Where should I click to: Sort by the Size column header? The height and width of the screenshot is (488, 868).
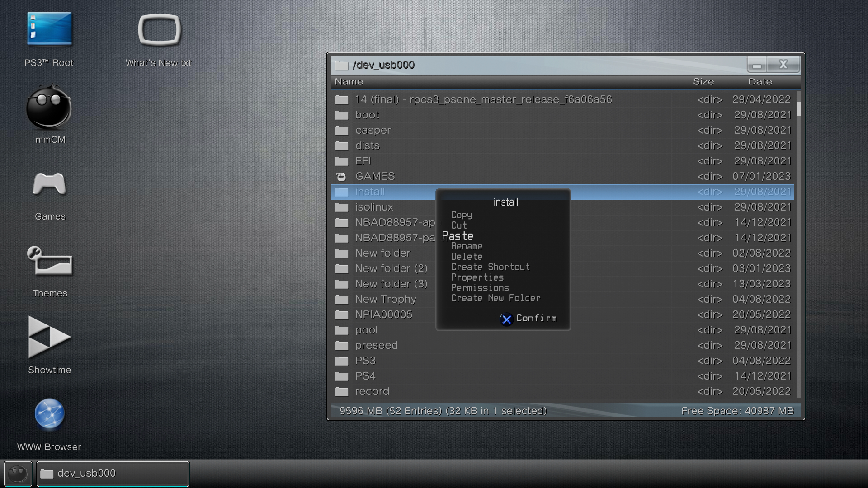click(703, 82)
